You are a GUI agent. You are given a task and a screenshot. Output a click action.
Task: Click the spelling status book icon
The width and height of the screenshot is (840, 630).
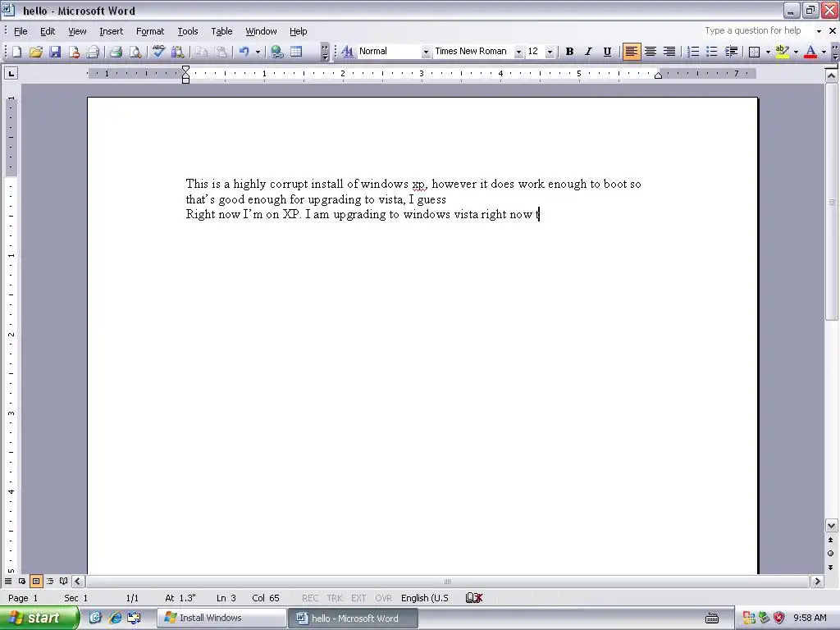coord(474,598)
